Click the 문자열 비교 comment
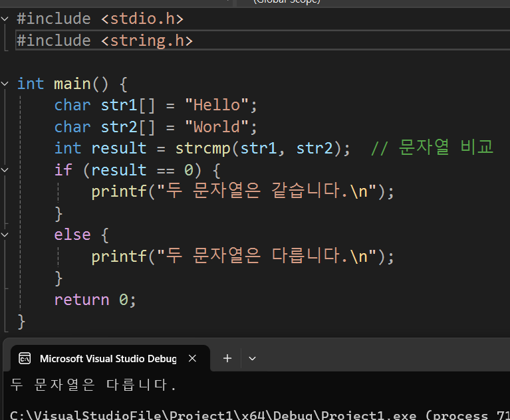This screenshot has height=420, width=510. tap(432, 148)
